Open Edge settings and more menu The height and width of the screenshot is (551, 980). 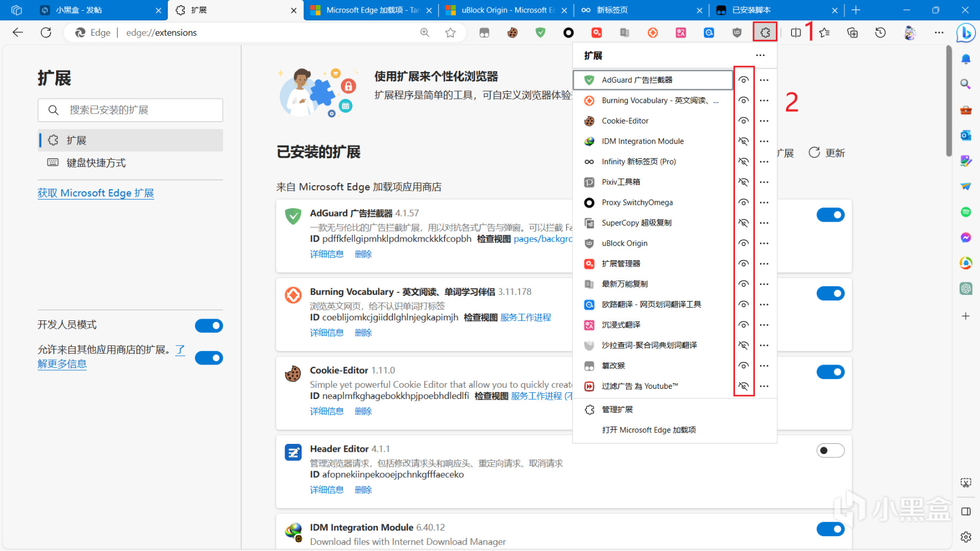939,33
